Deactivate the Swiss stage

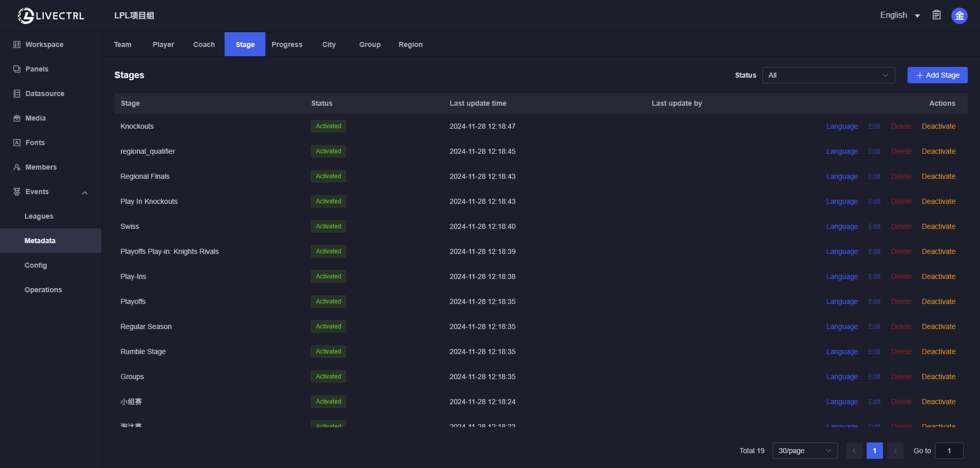point(938,226)
